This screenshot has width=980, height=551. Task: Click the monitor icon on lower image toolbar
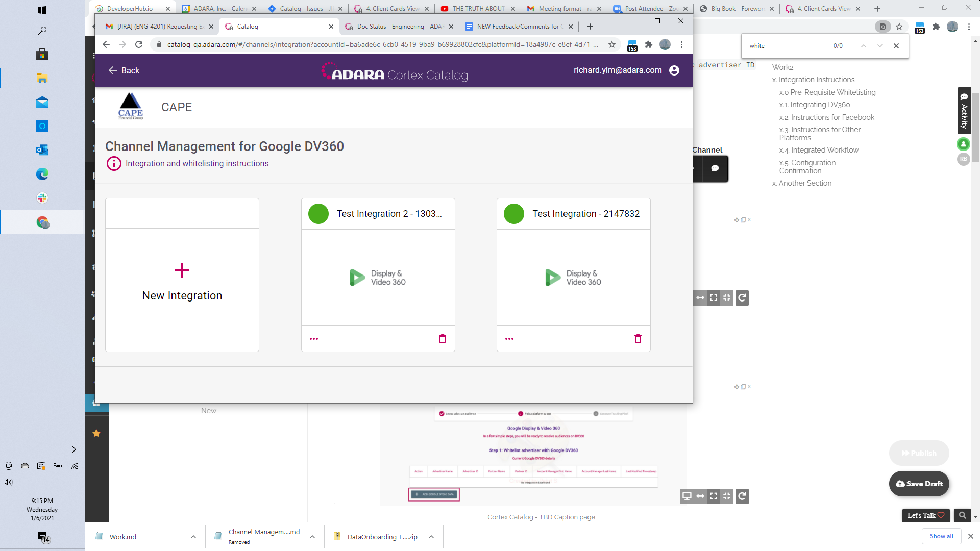(x=687, y=496)
